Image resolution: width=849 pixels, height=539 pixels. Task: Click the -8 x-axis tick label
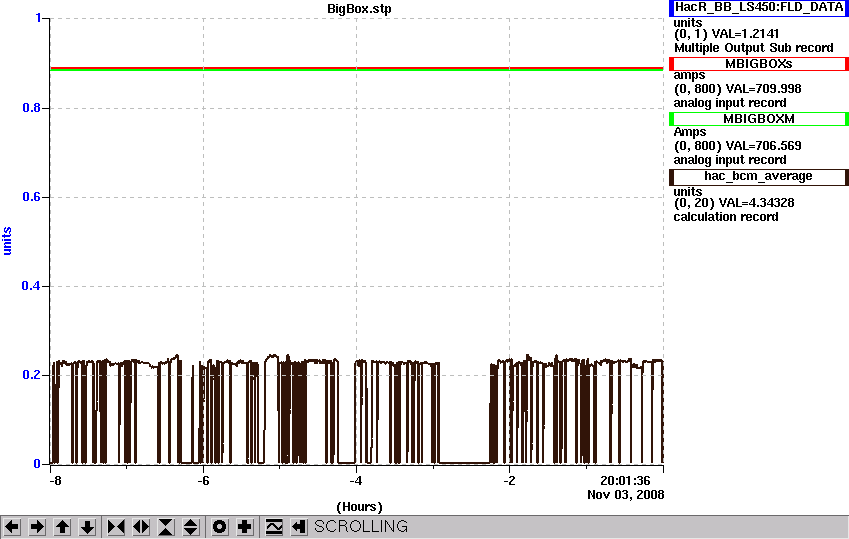pyautogui.click(x=55, y=481)
